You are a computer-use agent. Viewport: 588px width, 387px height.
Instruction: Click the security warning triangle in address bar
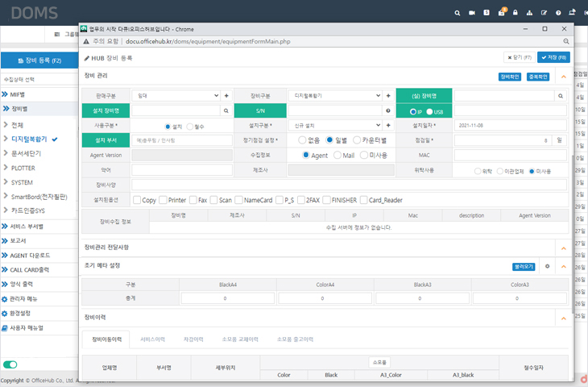[86, 42]
